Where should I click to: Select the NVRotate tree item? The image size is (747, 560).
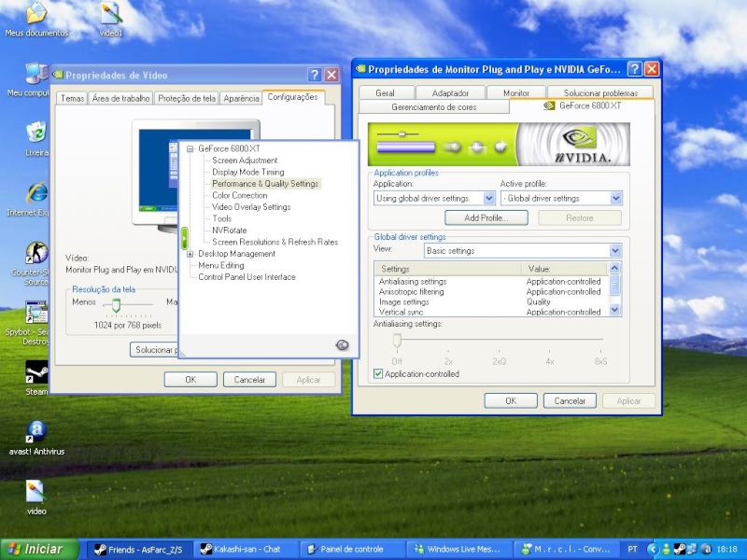click(x=229, y=231)
